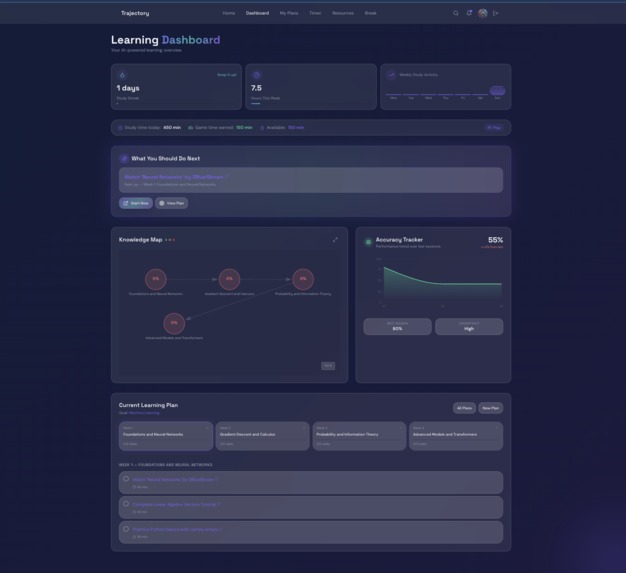Open the Timer nav item
Screen dimensions: 626x573
pos(315,13)
